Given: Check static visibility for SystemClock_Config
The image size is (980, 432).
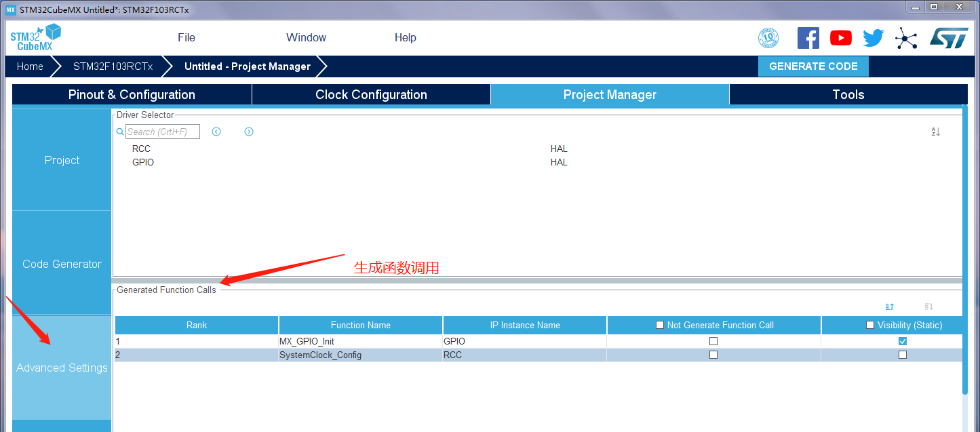Looking at the screenshot, I should pos(903,355).
